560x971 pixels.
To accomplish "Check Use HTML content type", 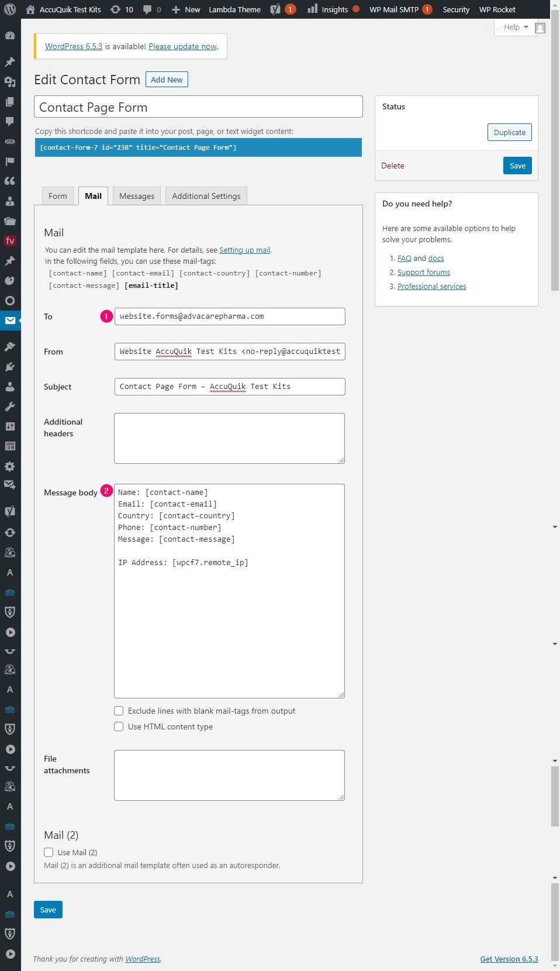I will point(119,726).
